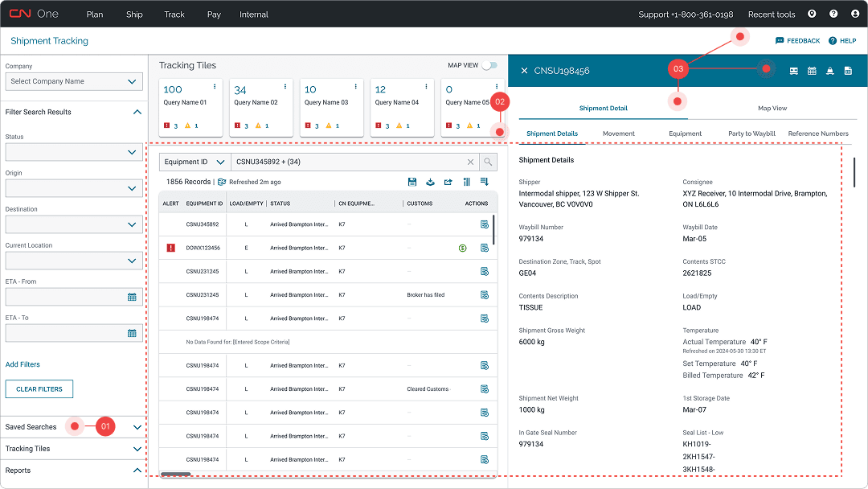Screen dimensions: 868x489
Task: Open action icon for Cleared Customs row
Action: point(485,388)
